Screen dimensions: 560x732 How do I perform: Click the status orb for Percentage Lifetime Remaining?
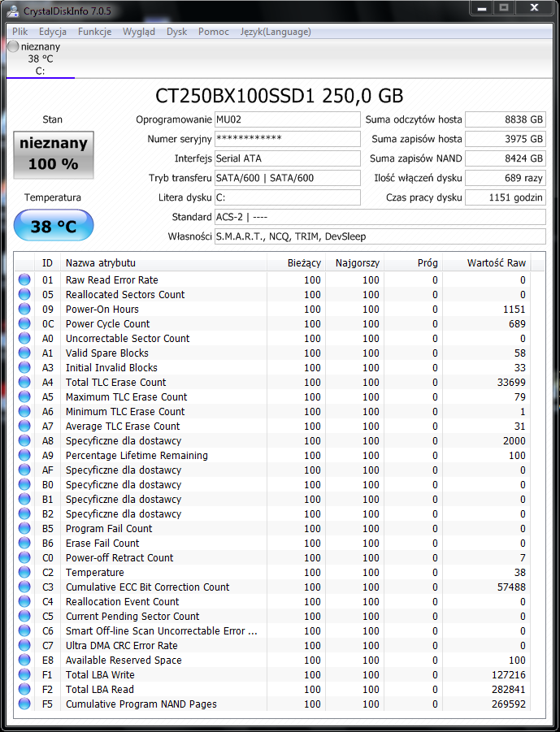click(x=24, y=455)
